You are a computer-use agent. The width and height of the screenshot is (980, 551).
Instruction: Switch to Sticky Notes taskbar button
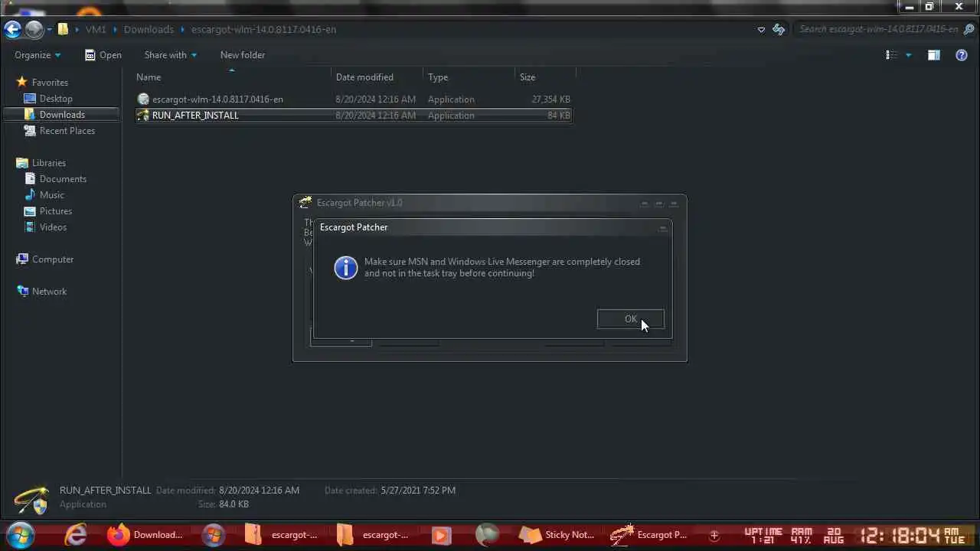tap(556, 534)
